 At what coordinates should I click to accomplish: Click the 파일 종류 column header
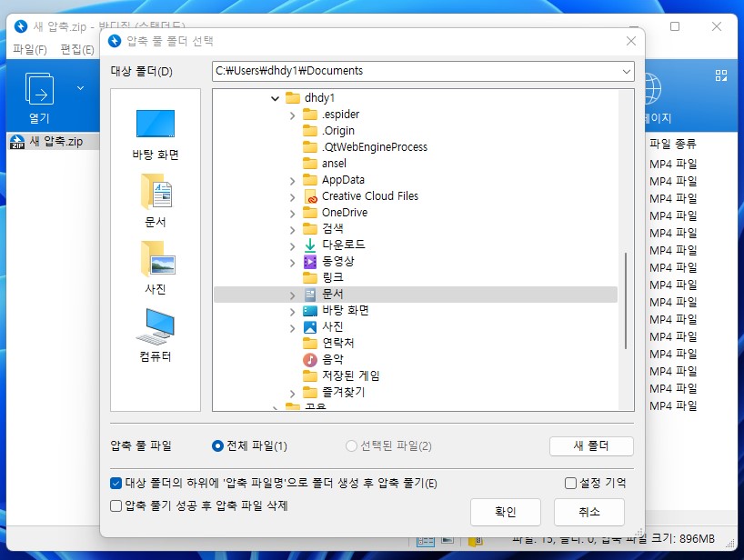coord(673,144)
